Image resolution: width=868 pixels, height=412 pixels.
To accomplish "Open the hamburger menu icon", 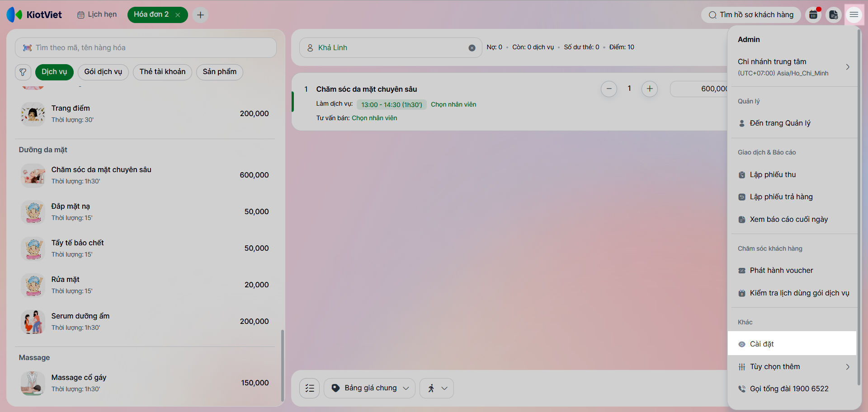I will (x=854, y=15).
